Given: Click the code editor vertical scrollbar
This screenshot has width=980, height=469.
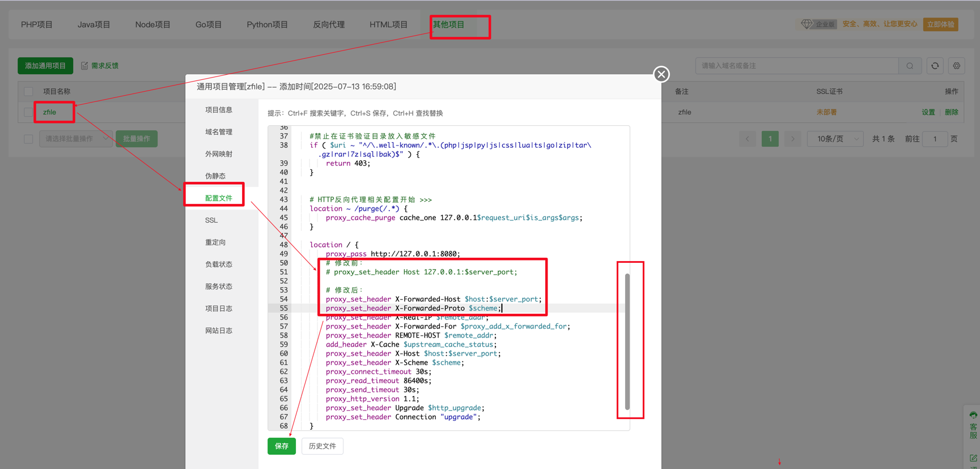Looking at the screenshot, I should tap(627, 342).
